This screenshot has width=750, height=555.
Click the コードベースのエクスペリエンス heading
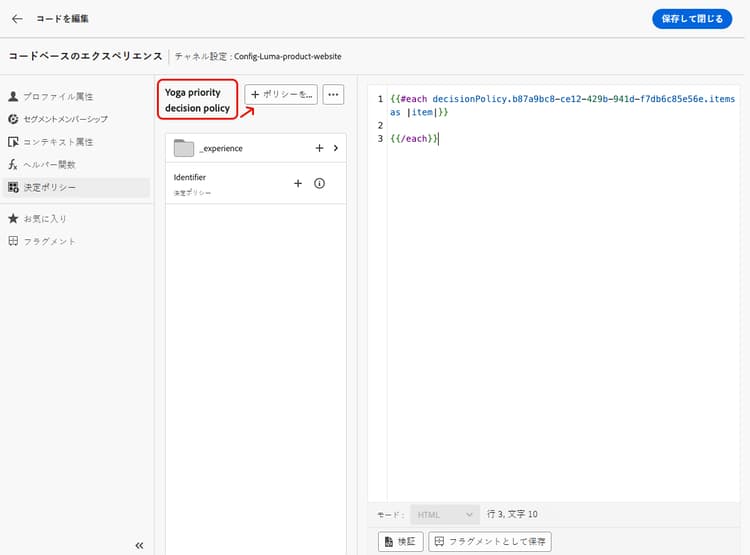(86, 56)
